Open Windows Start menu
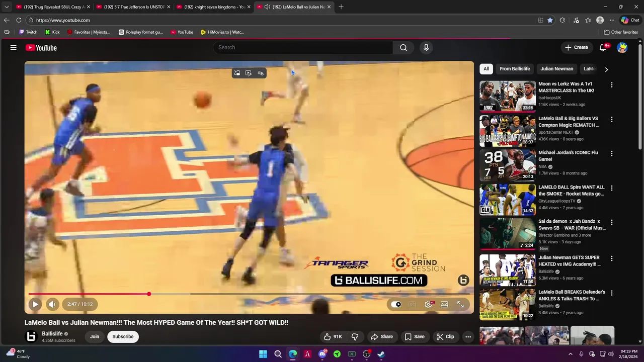The image size is (644, 362). (x=263, y=354)
